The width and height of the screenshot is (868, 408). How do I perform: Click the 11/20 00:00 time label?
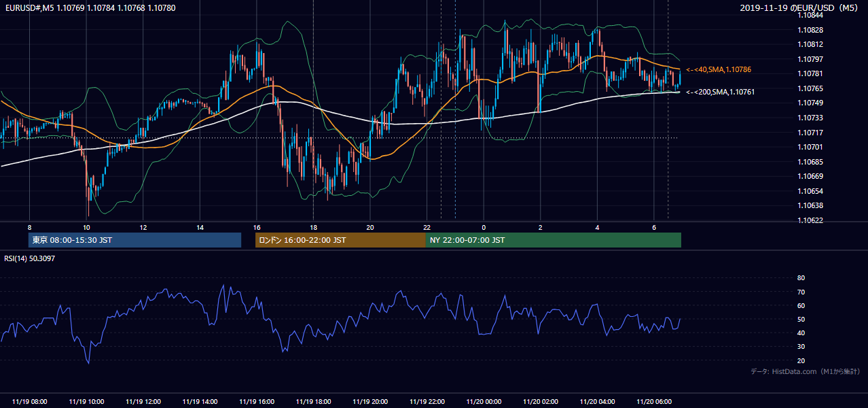pyautogui.click(x=484, y=402)
